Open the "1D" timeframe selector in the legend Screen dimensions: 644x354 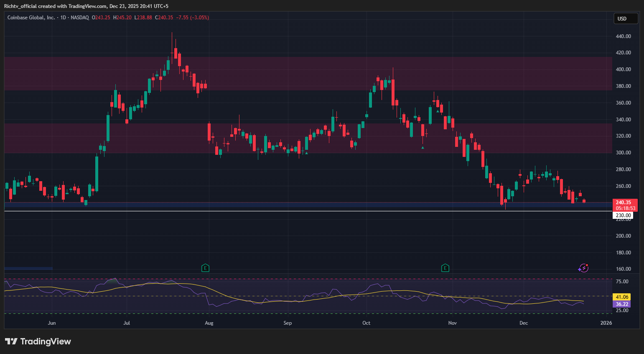[63, 18]
